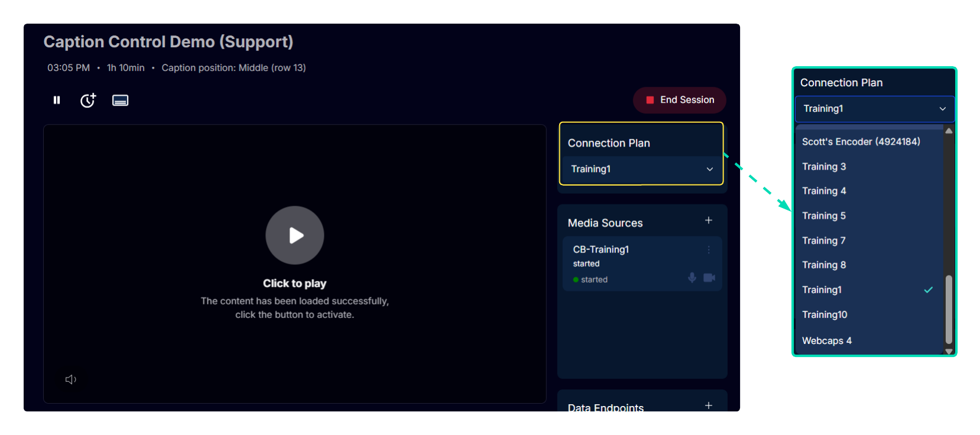Toggle the CB-Training1 camera icon
Image resolution: width=980 pixels, height=435 pixels.
point(709,278)
